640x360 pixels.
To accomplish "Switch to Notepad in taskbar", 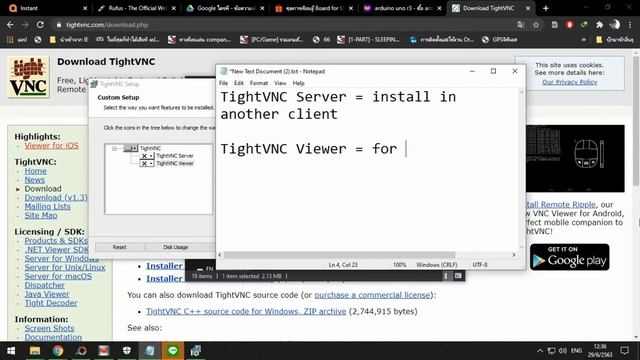I will (x=150, y=351).
